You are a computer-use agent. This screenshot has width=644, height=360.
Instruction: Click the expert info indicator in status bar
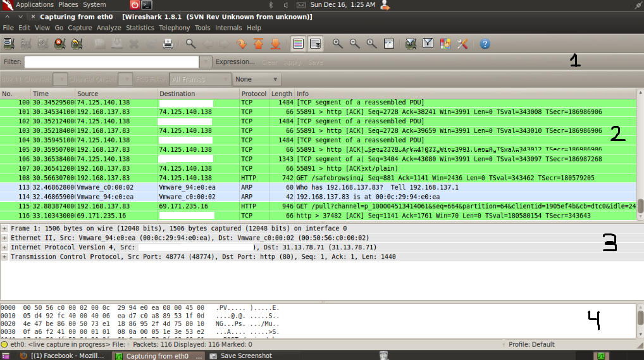4,344
